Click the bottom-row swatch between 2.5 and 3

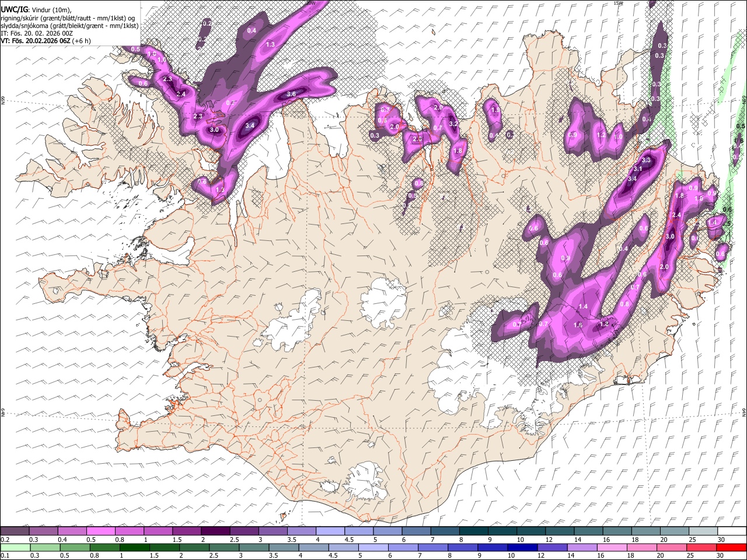click(224, 547)
